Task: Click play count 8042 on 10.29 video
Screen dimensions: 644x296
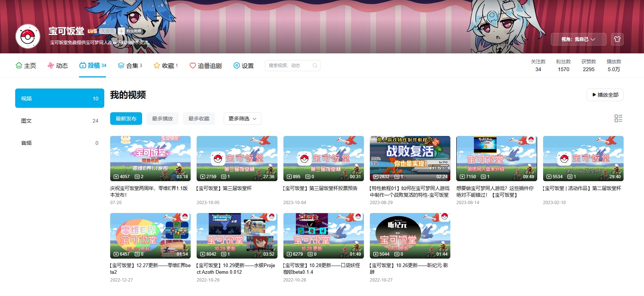Action: [208, 254]
